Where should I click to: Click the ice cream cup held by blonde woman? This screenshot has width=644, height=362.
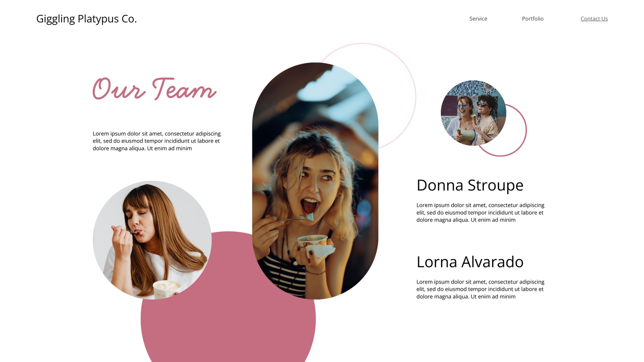click(312, 241)
